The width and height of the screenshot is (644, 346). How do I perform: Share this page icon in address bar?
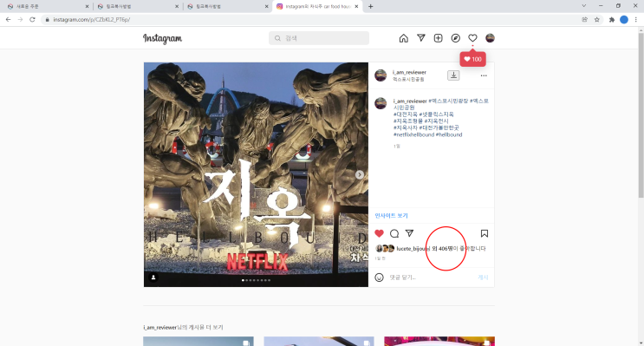click(584, 19)
